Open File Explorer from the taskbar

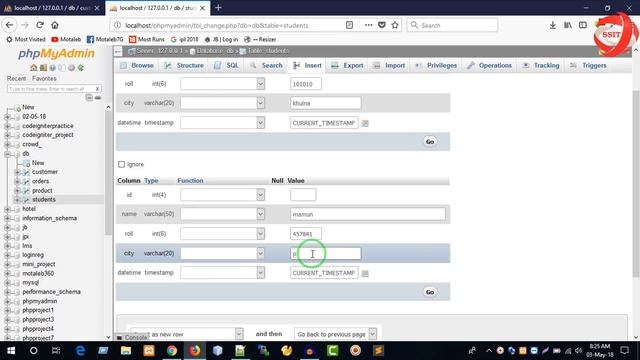point(126,351)
